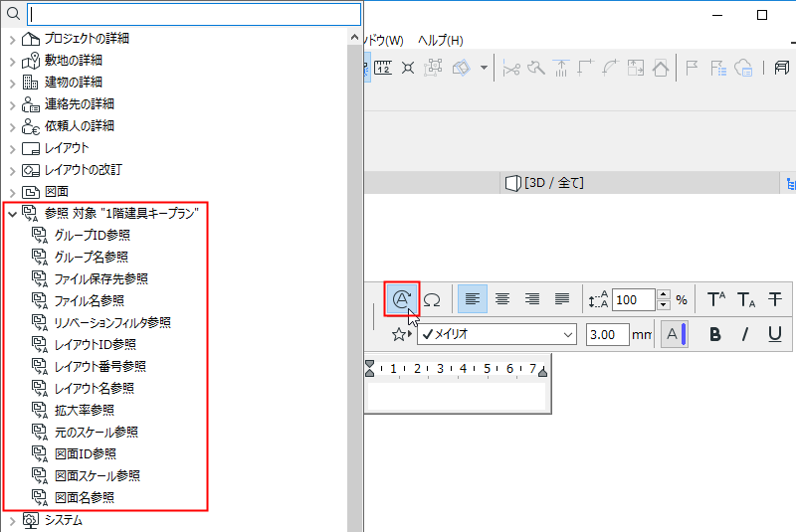796x532 pixels.
Task: Expand レイアウトの改訂 group
Action: tap(13, 170)
